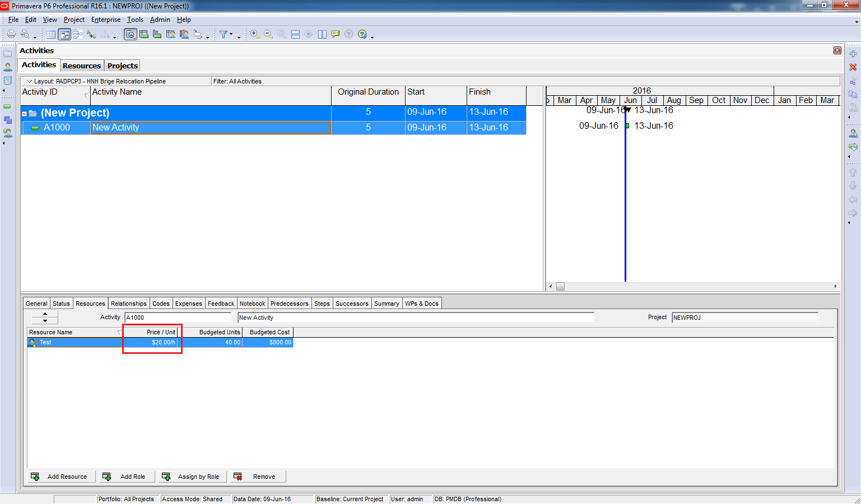Collapse the (New Project) group row
Viewport: 861px width, 504px height.
(25, 114)
